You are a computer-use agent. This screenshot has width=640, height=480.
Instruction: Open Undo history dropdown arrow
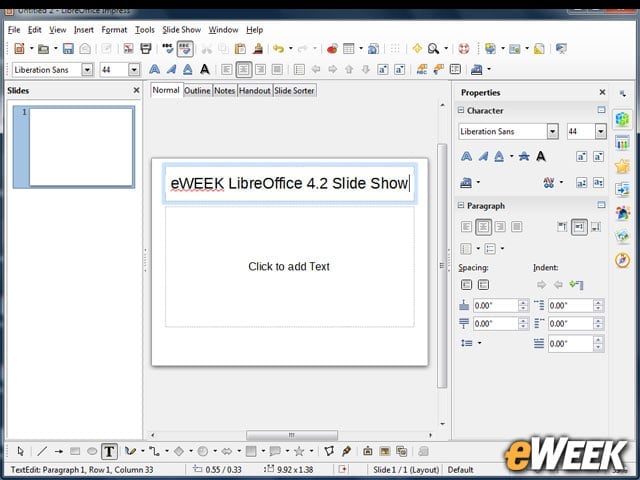[x=291, y=49]
